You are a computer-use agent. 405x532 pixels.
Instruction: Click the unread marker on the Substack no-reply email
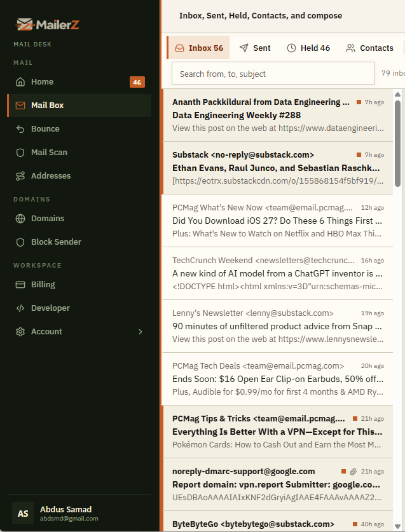click(x=359, y=154)
